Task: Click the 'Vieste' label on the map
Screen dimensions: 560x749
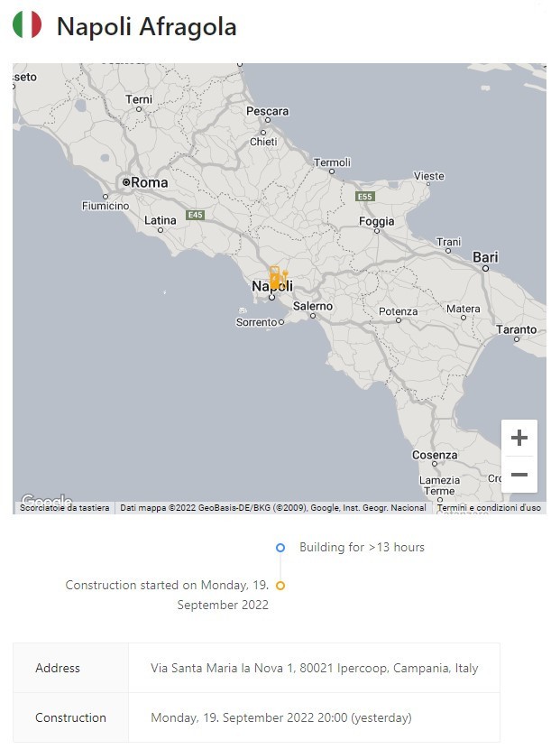Action: click(x=428, y=176)
